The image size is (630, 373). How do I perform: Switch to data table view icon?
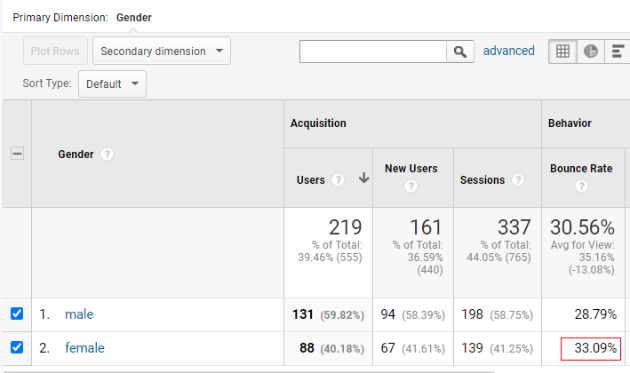point(562,51)
